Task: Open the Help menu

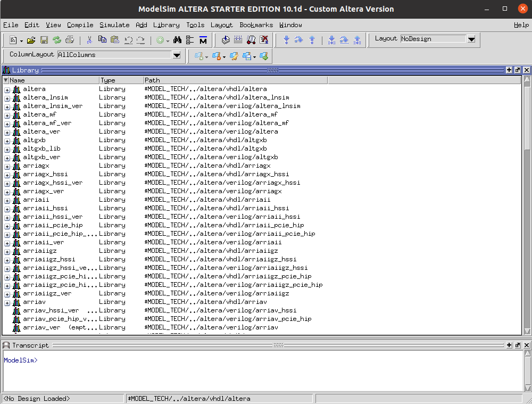Action: (x=521, y=25)
